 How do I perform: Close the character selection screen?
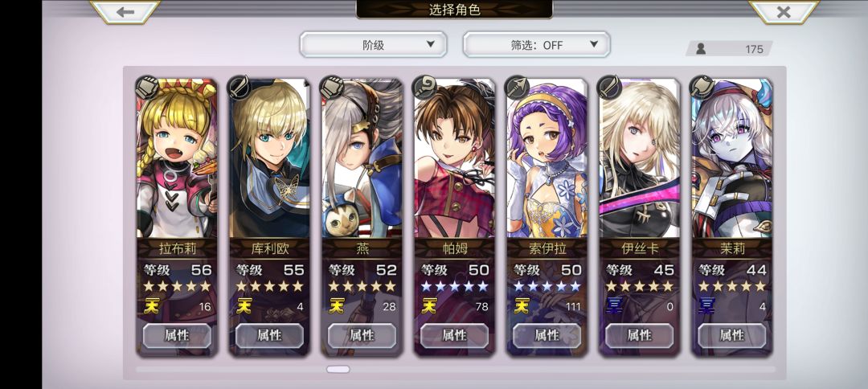784,11
